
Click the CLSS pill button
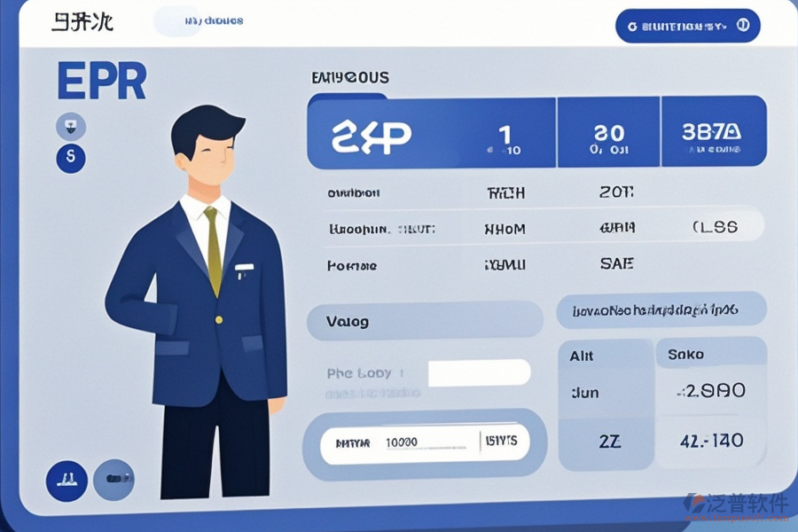715,227
